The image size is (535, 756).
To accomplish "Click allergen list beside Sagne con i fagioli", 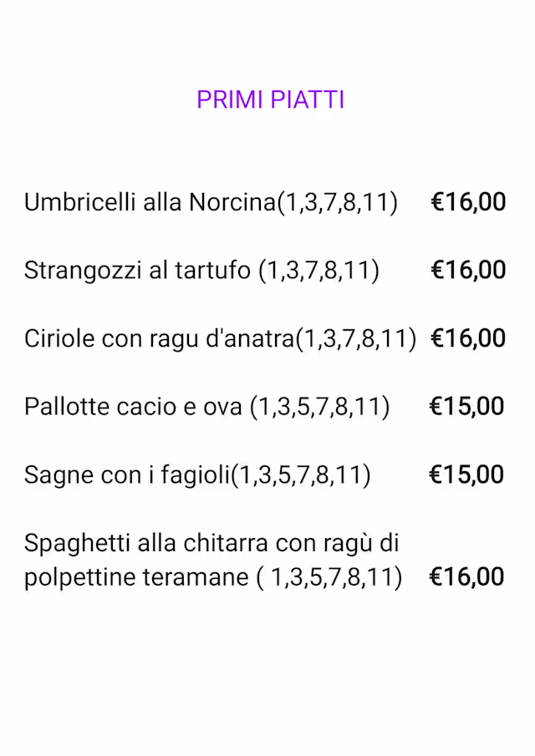I will pos(300,475).
